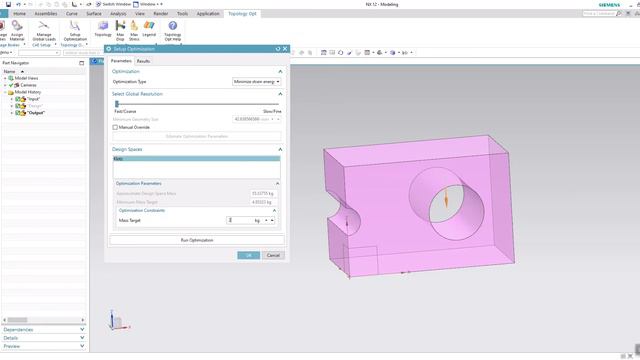Open Topology Opt Help
Screen dimensions: 640x360
pos(173,31)
